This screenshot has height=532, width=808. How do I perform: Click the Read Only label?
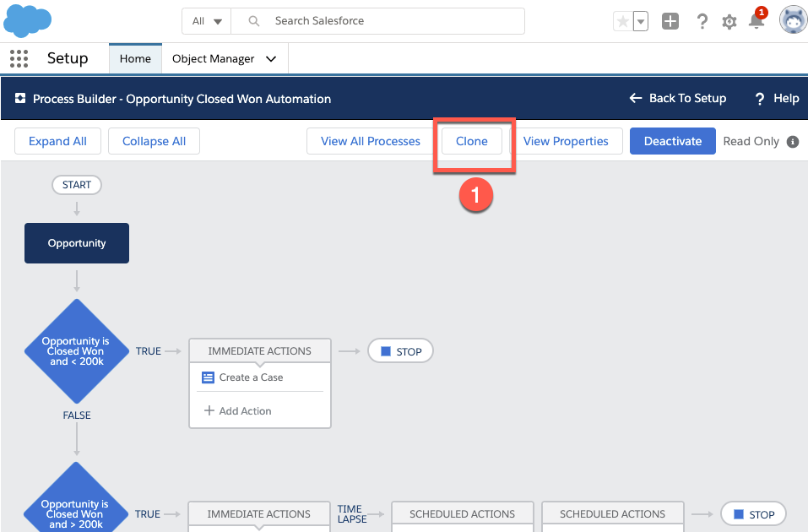pos(751,141)
